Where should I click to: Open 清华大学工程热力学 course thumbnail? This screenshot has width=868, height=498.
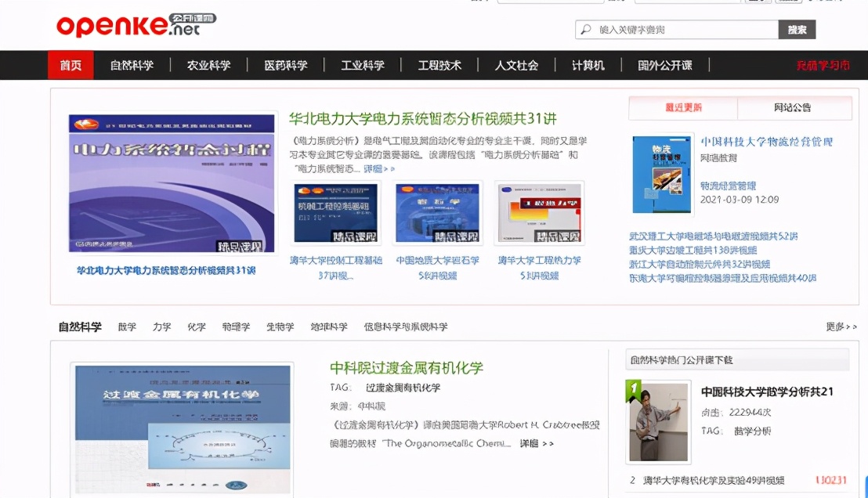pos(539,212)
